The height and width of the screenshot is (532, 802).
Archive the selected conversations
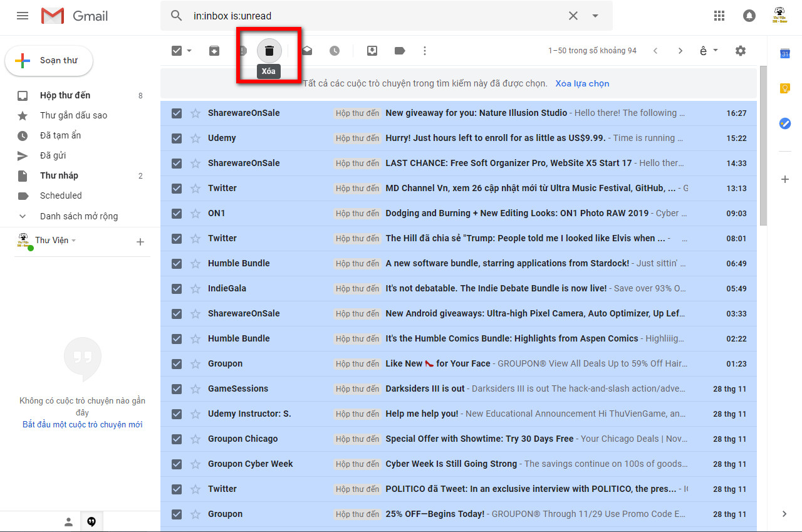click(x=214, y=50)
